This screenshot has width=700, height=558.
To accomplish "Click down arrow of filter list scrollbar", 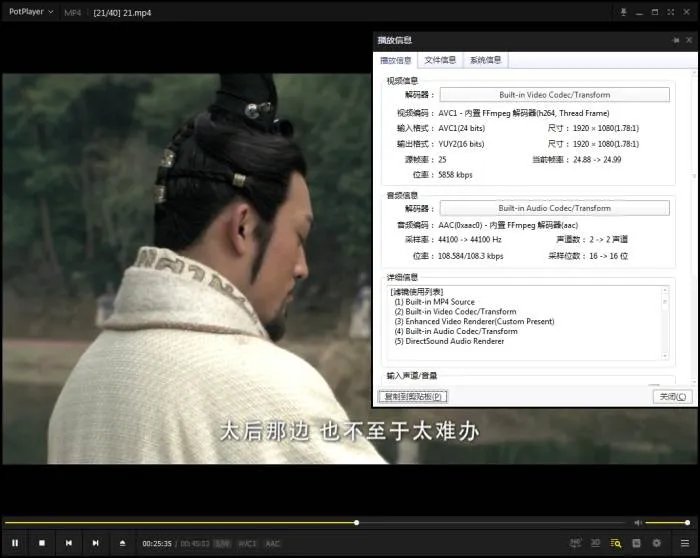I will [665, 356].
